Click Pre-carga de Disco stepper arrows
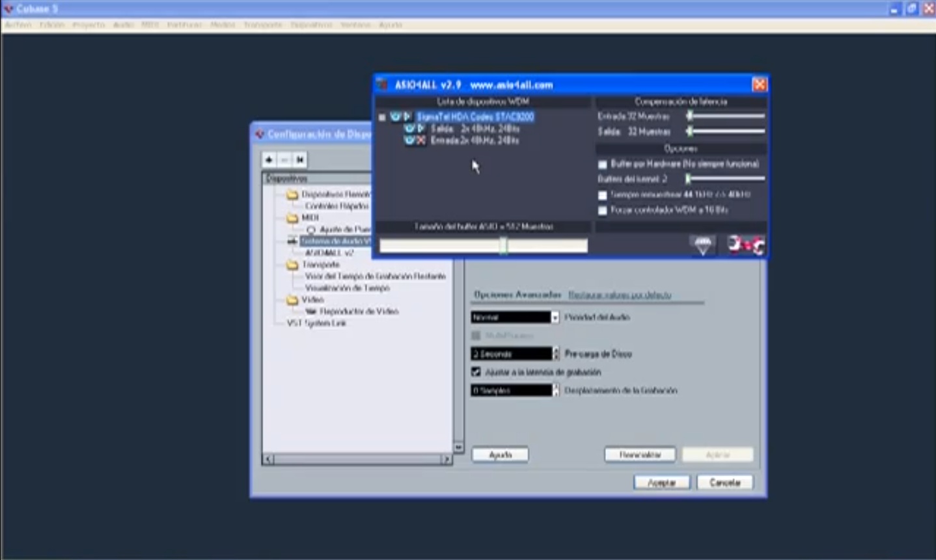 click(556, 354)
